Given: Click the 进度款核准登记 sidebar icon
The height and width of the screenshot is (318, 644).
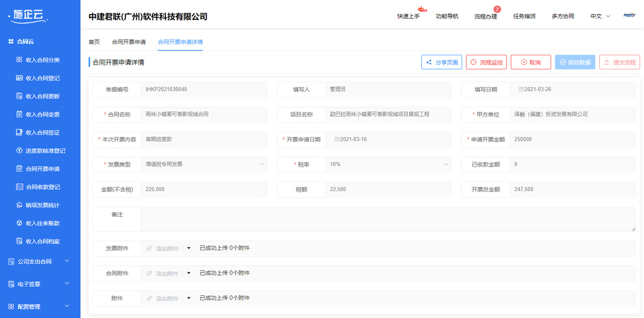Looking at the screenshot, I should click(19, 150).
